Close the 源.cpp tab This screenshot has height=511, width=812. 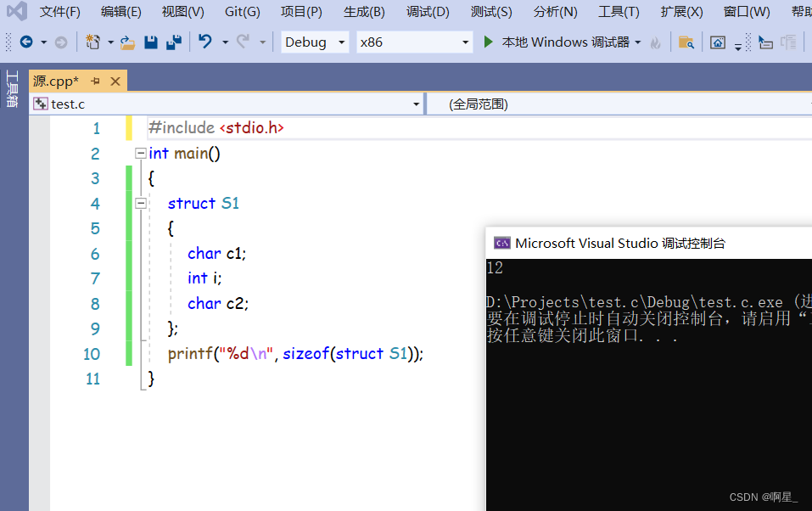tap(115, 81)
